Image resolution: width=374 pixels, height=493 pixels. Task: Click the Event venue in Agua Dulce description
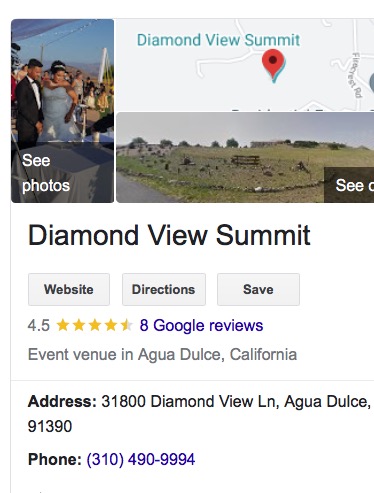coord(162,354)
